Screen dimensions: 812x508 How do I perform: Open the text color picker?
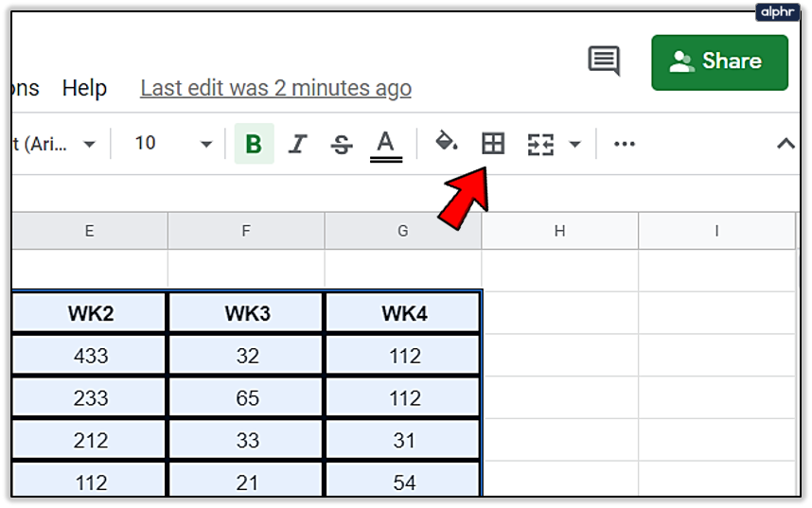pos(385,145)
